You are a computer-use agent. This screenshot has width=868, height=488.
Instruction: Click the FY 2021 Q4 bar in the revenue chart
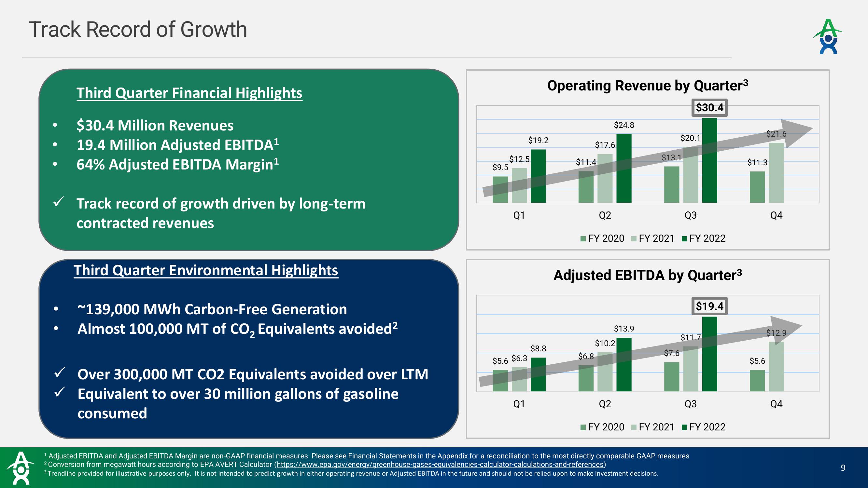coord(776,173)
